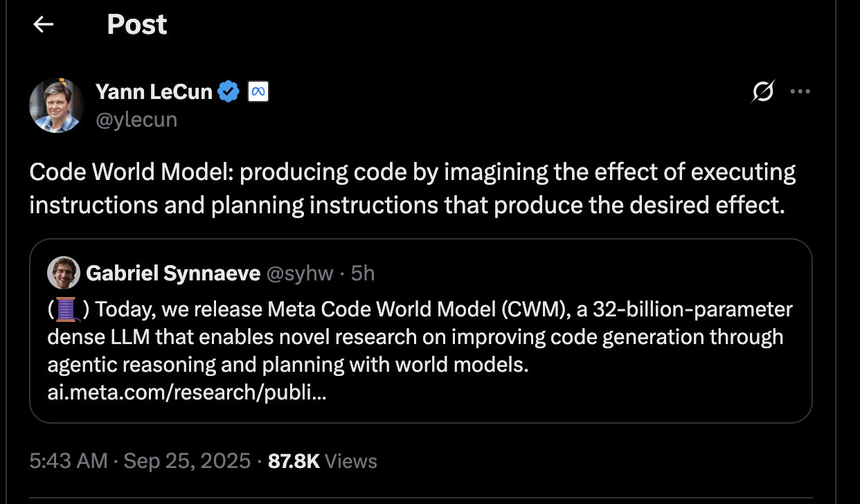This screenshot has width=860, height=504.
Task: Click the Yann LeCun display name
Action: tap(154, 91)
